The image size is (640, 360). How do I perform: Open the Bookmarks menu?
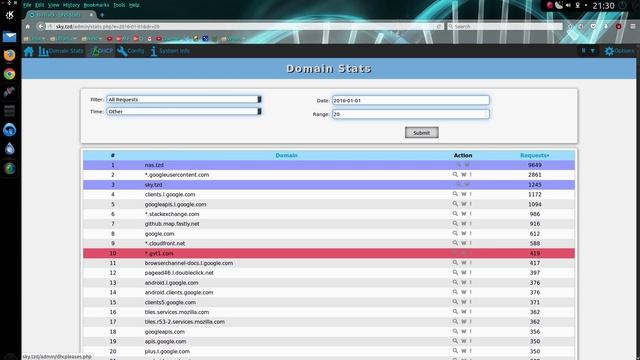click(96, 5)
